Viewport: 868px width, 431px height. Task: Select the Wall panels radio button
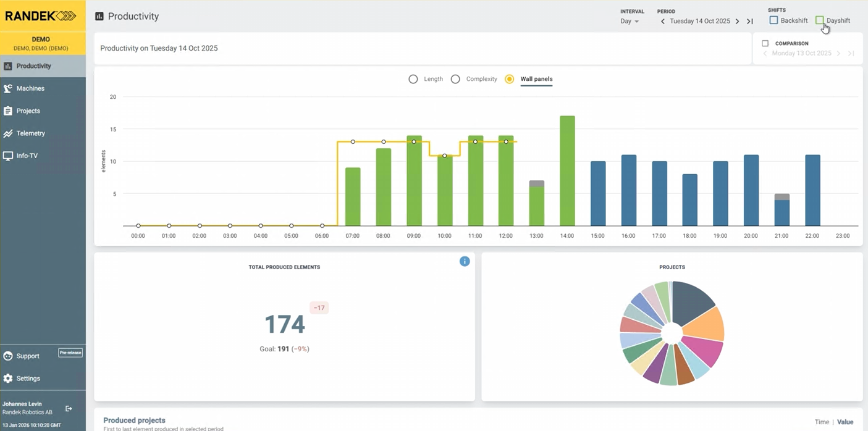coord(510,79)
